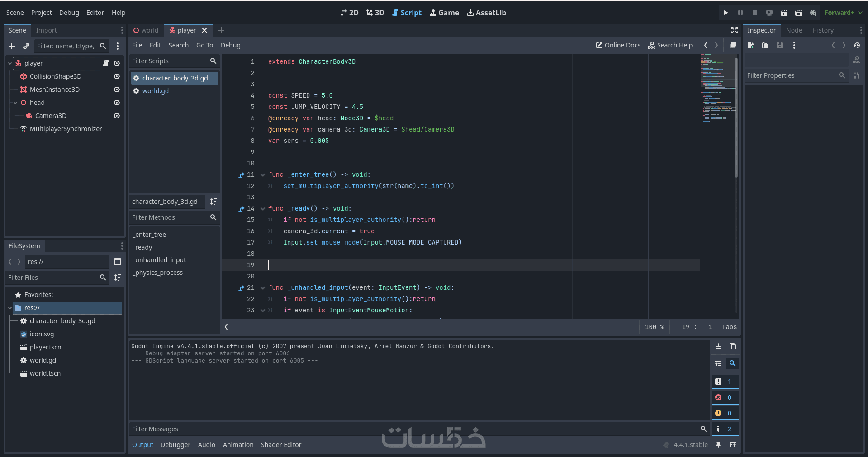
Task: Toggle collapse duplicate messages
Action: (x=718, y=363)
